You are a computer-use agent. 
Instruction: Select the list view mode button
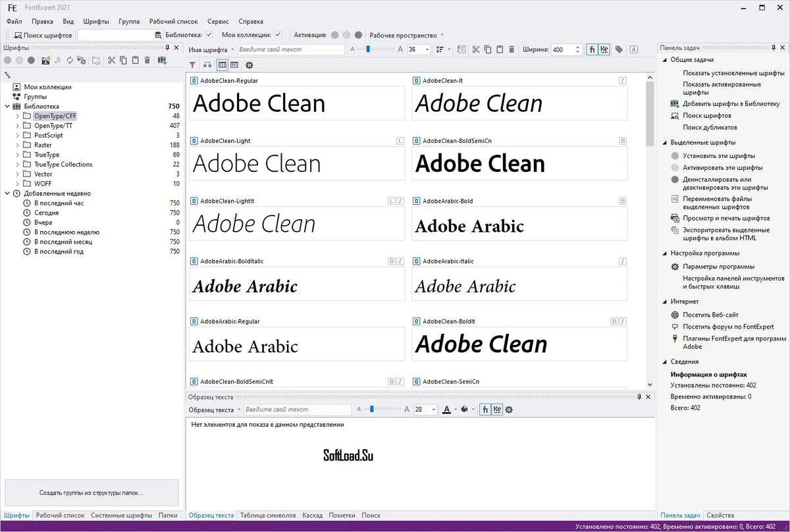point(234,65)
